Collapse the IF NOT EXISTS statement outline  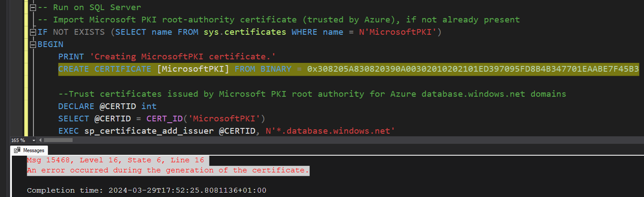(x=33, y=33)
